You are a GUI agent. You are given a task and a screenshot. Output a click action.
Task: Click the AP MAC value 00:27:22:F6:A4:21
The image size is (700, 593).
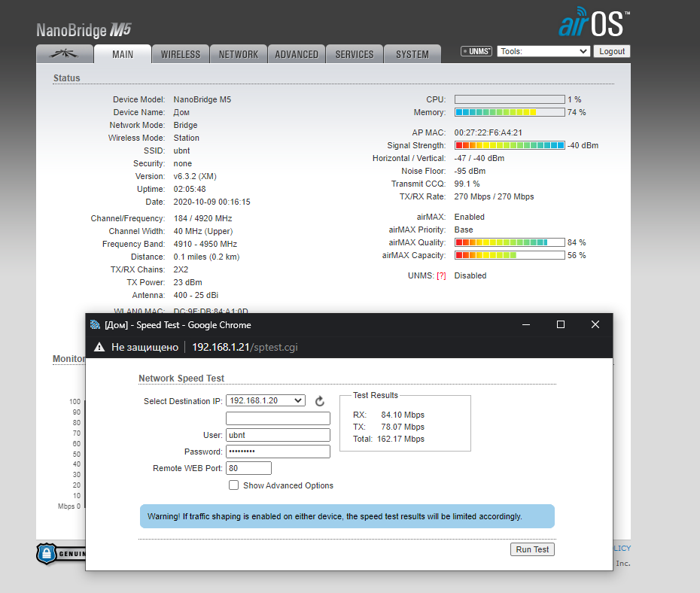tap(488, 132)
